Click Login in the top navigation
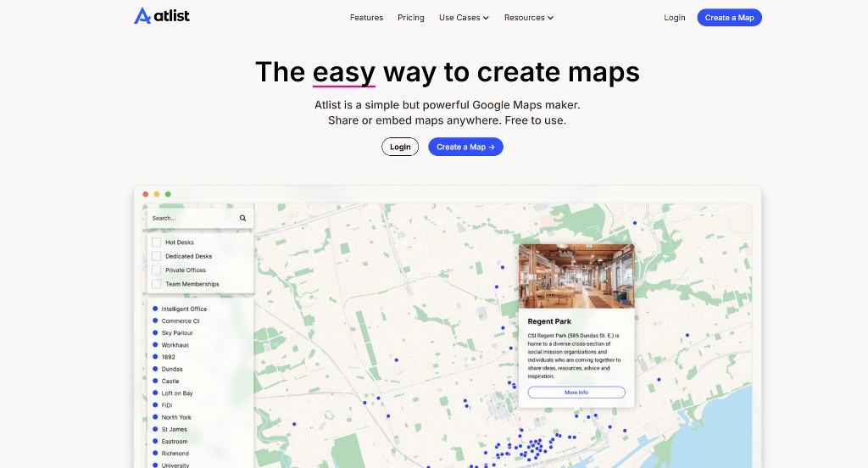The width and height of the screenshot is (868, 468). coord(674,18)
